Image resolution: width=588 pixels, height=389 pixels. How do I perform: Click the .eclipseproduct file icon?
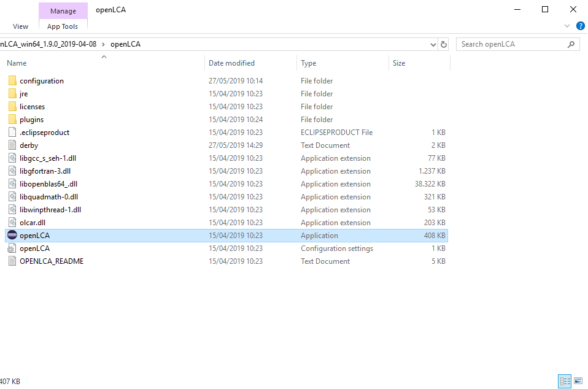click(x=12, y=132)
